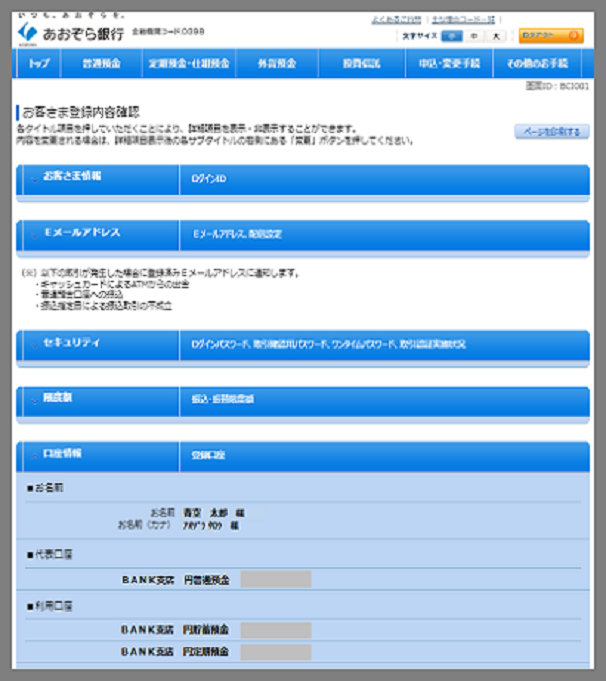This screenshot has width=606, height=681.
Task: Open the 外貨預金 menu
Action: 277,63
